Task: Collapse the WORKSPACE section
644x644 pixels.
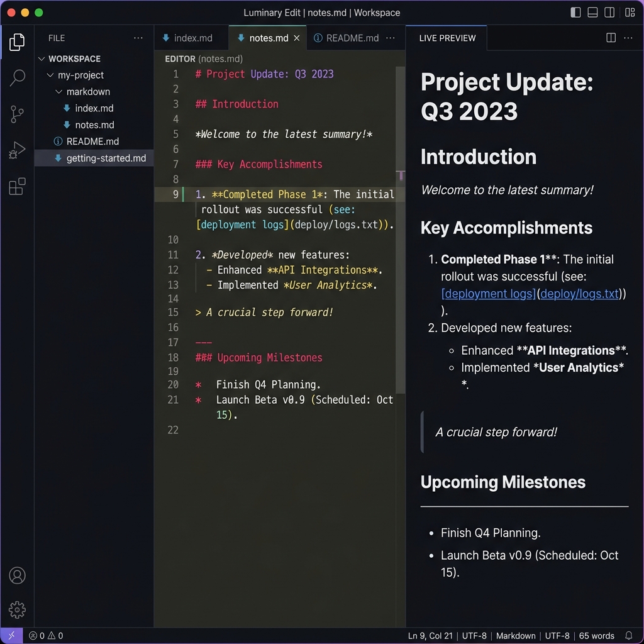Action: (x=41, y=58)
